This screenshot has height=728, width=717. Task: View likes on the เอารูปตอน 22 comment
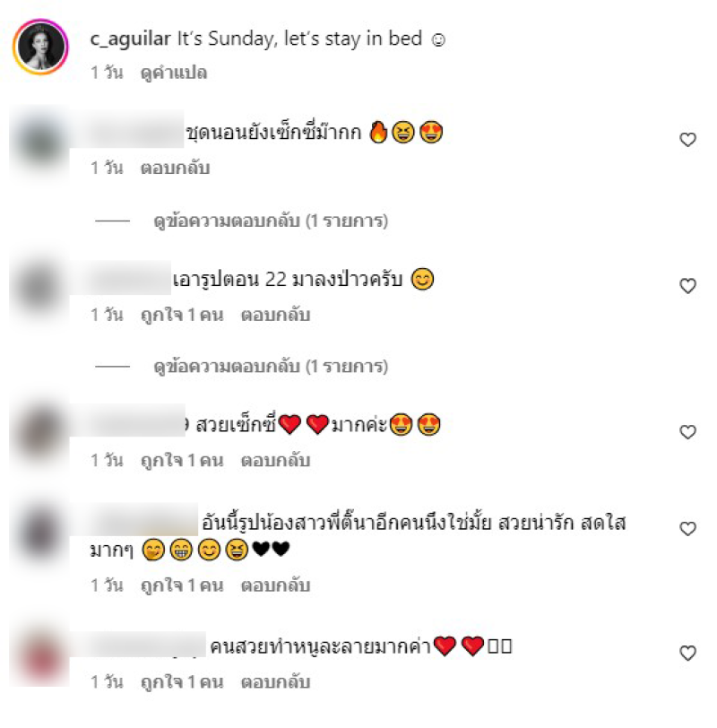click(182, 315)
